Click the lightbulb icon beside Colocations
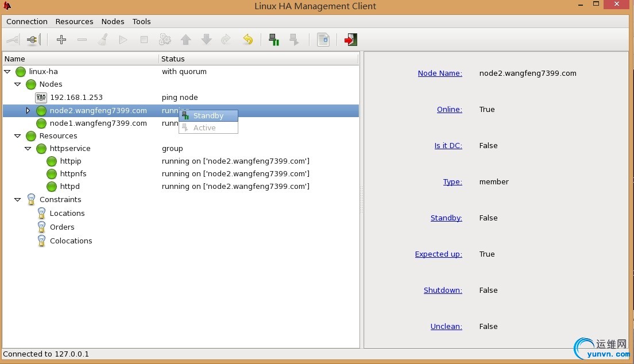Screen dimensions: 634x364 41,241
